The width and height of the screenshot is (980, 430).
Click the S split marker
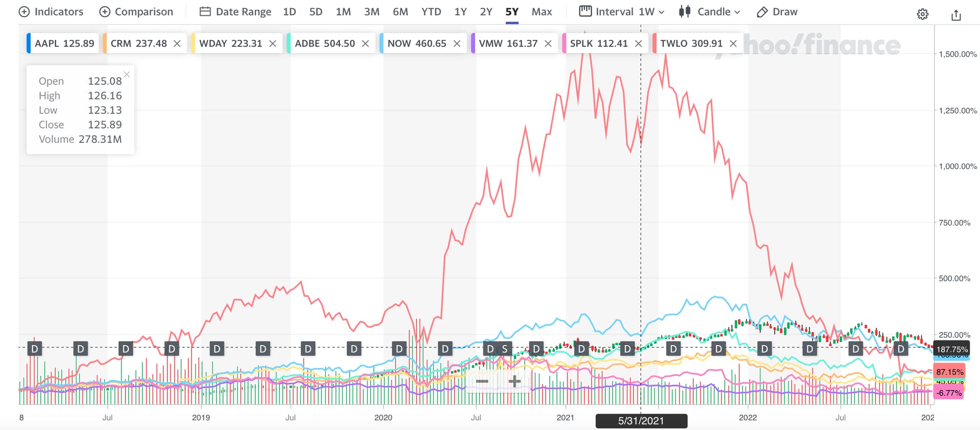click(x=505, y=349)
